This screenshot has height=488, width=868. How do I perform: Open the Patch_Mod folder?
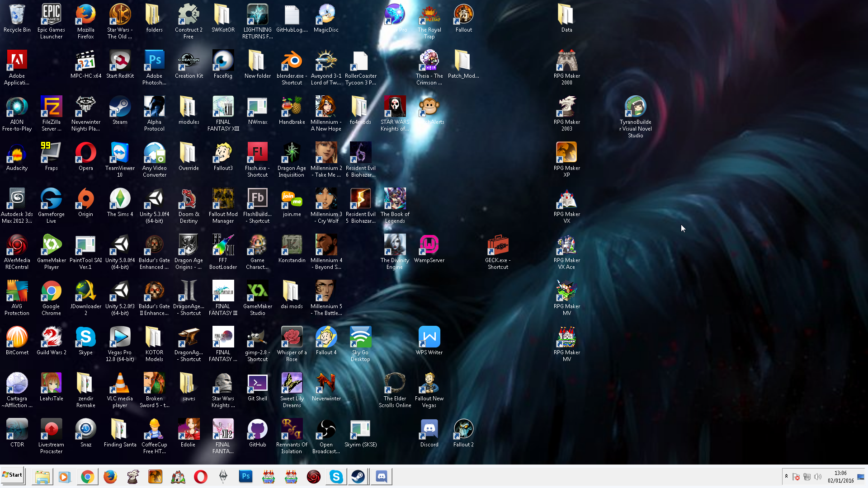click(463, 65)
